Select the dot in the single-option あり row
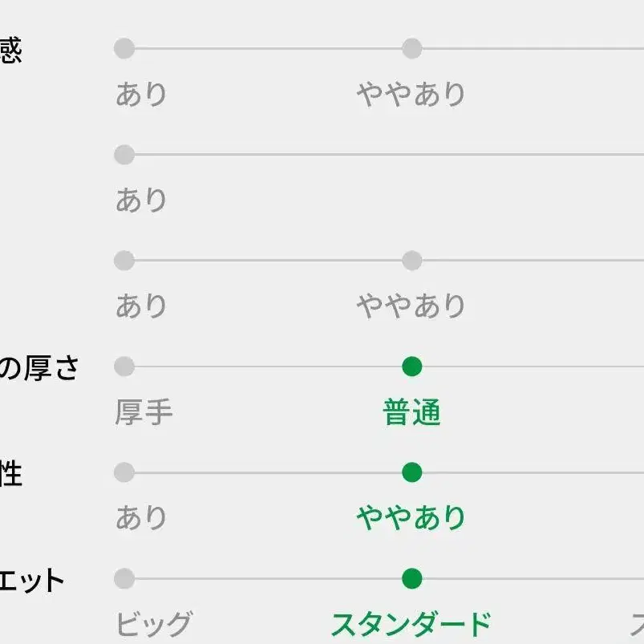644x644 pixels. pos(124,155)
